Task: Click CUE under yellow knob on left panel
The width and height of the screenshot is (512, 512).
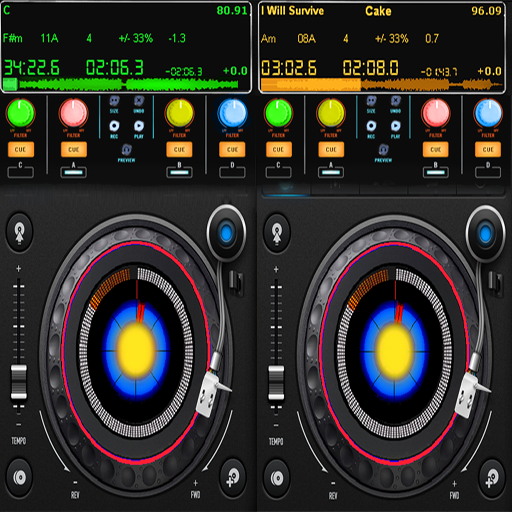Action: tap(179, 150)
